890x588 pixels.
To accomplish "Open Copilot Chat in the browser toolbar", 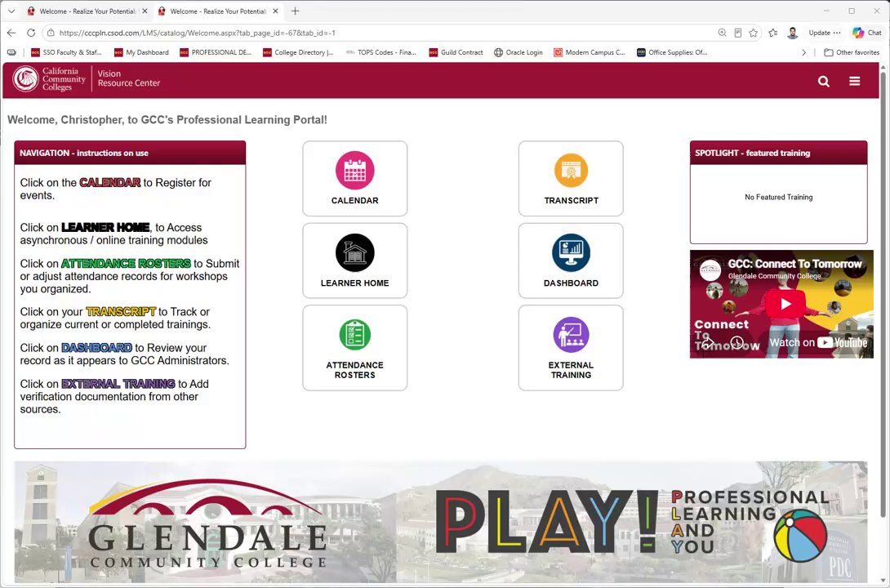I will tap(867, 33).
